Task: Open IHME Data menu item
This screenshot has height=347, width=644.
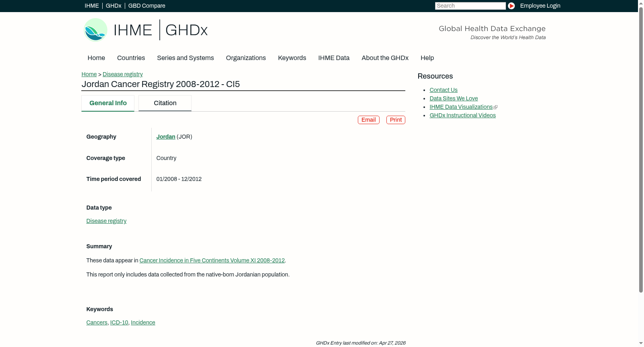Action: 334,58
